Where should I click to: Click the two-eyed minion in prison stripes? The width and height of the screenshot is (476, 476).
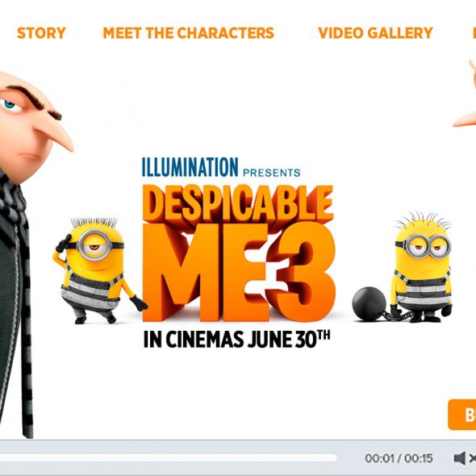pos(423,267)
